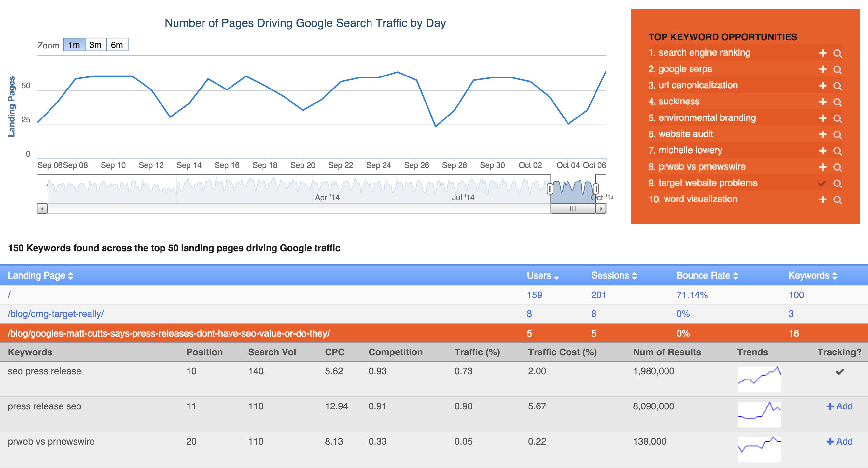Screen dimensions: 868x468
Task: Sort table by Users column
Action: pyautogui.click(x=542, y=276)
